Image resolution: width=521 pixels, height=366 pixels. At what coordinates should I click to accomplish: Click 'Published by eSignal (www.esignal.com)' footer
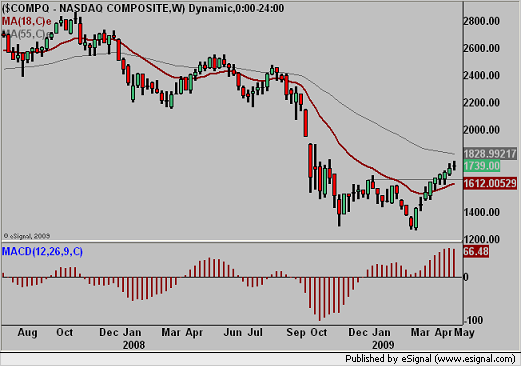430,359
